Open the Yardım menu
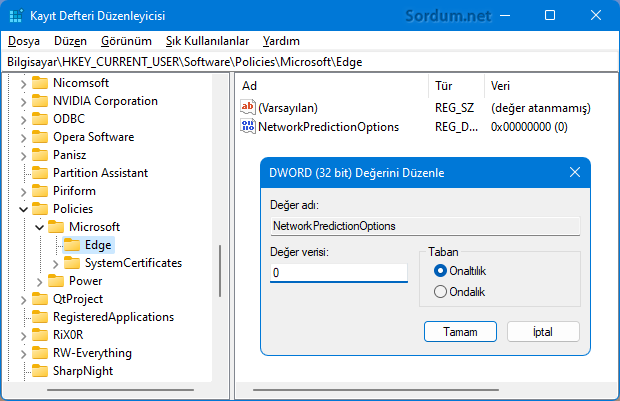This screenshot has height=401, width=620. (x=281, y=41)
